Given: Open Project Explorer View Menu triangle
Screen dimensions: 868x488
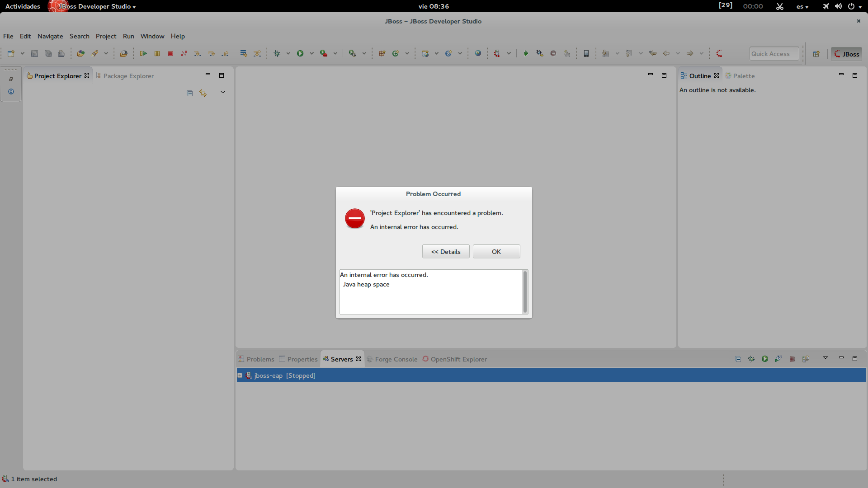Looking at the screenshot, I should 223,92.
